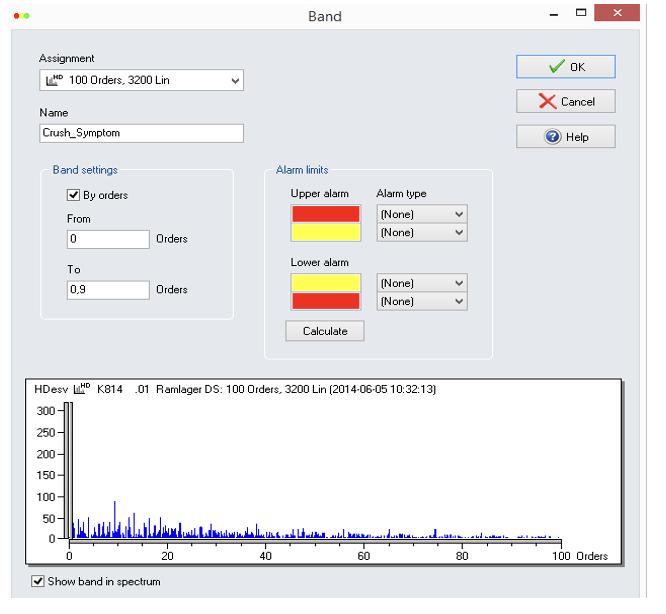
Task: Click the spectrum icon in Assignment field
Action: [x=54, y=80]
